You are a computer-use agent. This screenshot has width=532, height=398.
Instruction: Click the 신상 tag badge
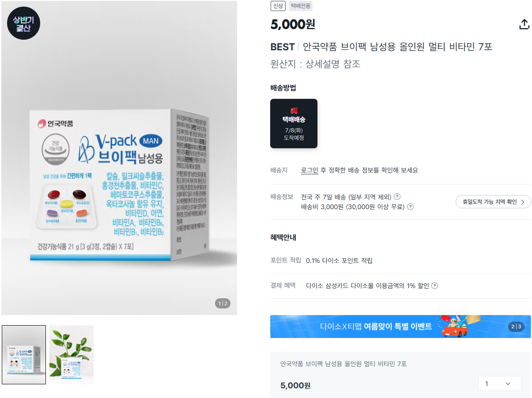[278, 6]
